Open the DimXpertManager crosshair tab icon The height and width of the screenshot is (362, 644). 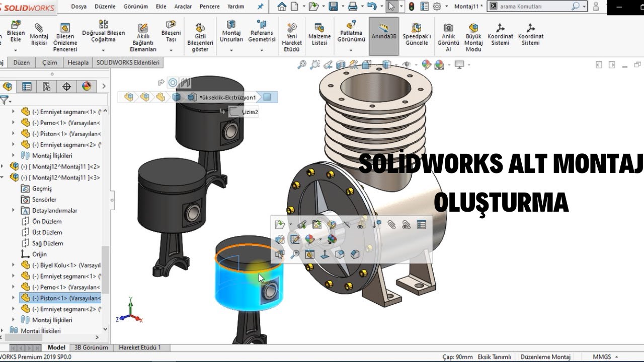pos(66,86)
